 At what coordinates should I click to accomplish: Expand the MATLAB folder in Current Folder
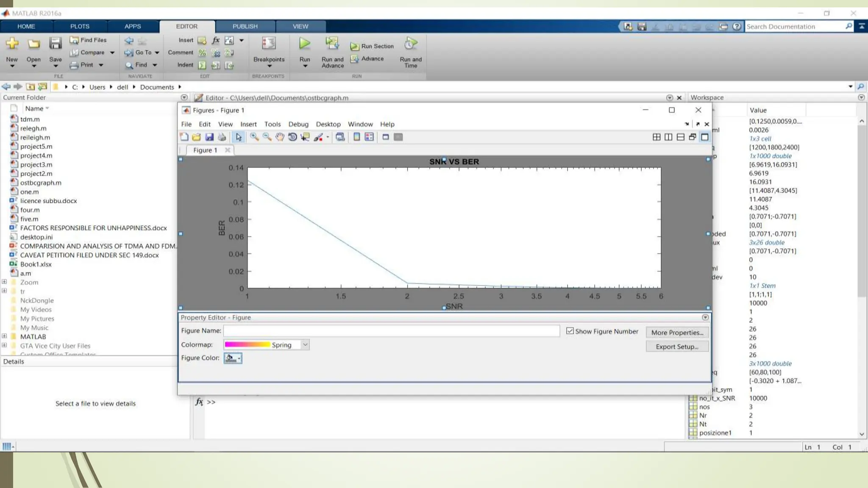5,336
